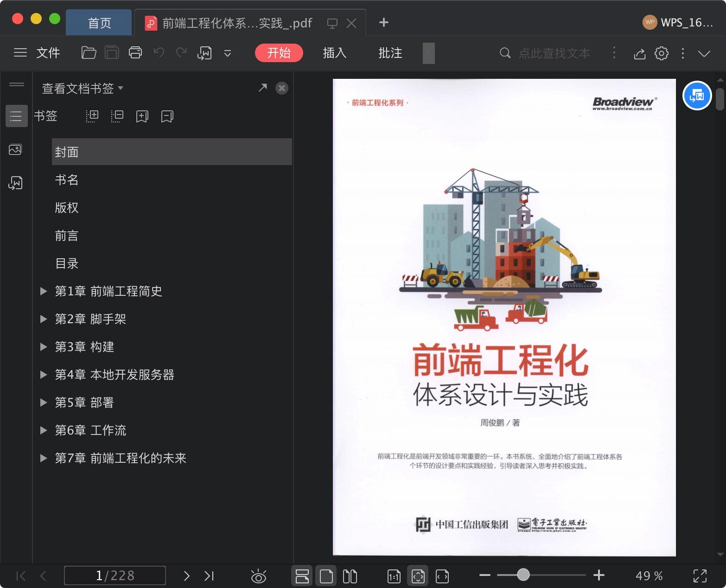Click expand all bookmarks icon
The height and width of the screenshot is (588, 726).
pyautogui.click(x=92, y=116)
